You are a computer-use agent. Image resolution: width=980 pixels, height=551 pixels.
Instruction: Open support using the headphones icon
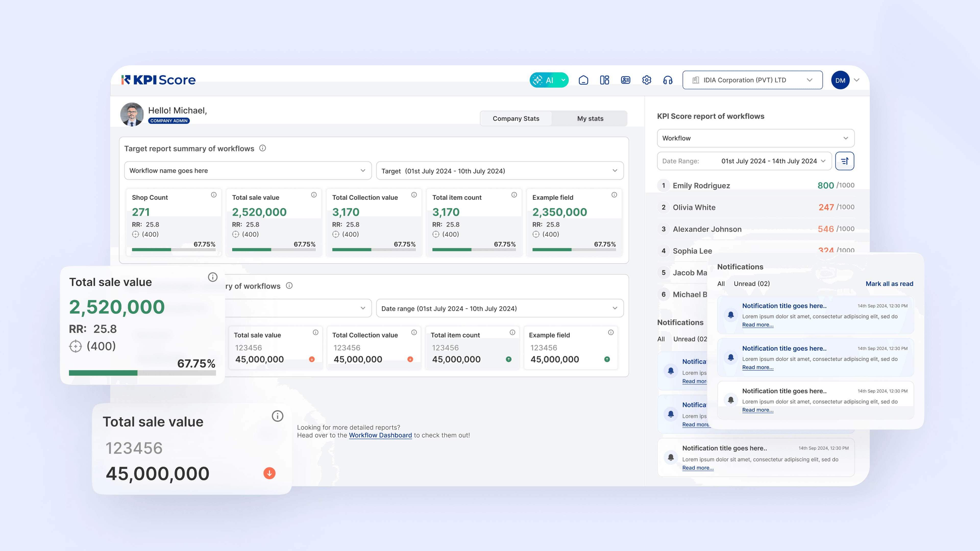668,80
